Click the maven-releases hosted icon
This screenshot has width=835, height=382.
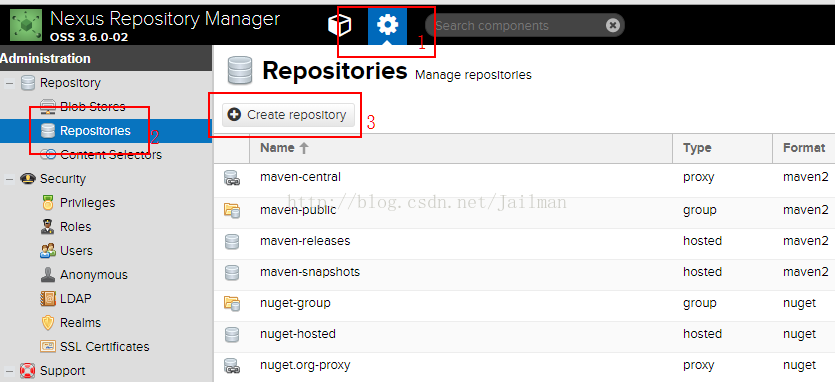coord(232,242)
